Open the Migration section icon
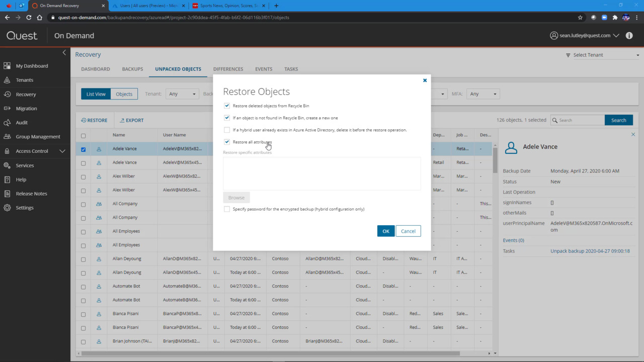Viewport: 644px width, 362px height. pyautogui.click(x=7, y=108)
